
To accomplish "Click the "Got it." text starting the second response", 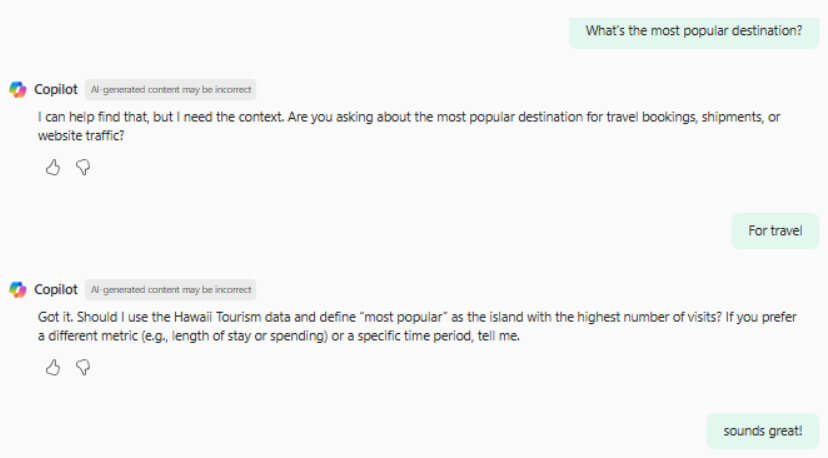I will click(55, 318).
